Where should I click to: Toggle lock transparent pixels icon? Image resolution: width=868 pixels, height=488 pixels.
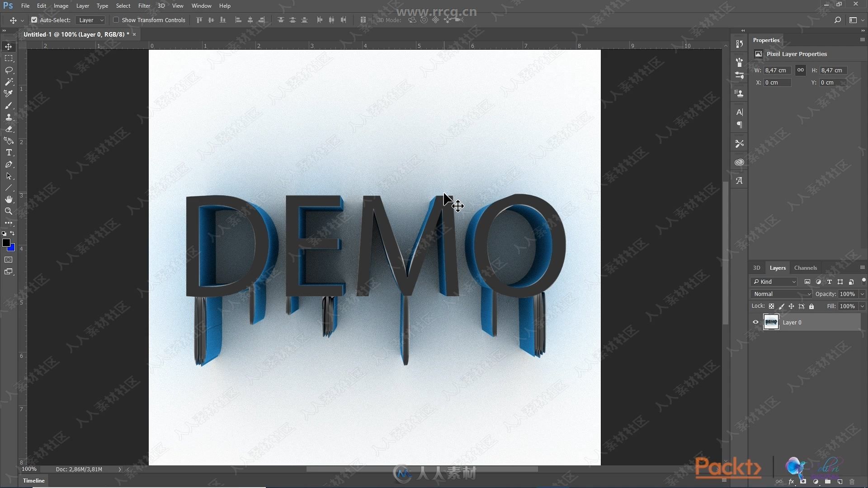point(771,306)
